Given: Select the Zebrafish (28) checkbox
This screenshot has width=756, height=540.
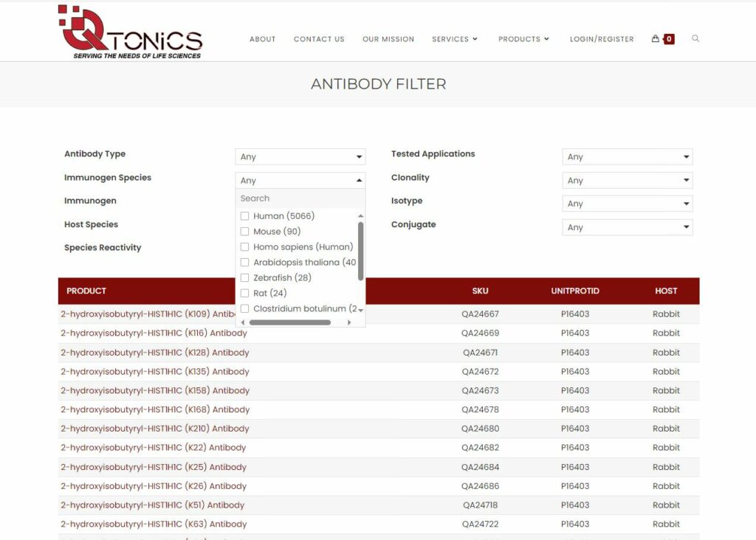Looking at the screenshot, I should click(x=245, y=278).
